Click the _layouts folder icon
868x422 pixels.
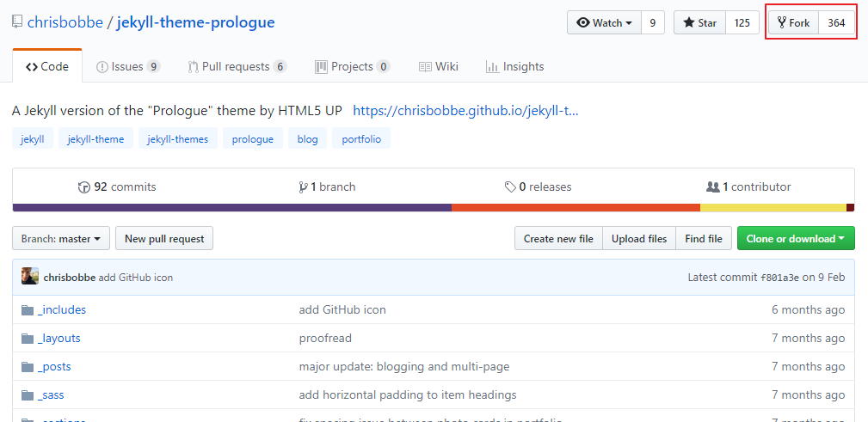click(28, 338)
